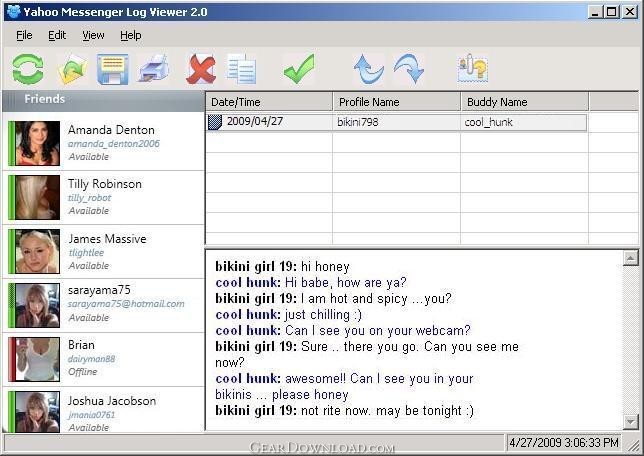644x456 pixels.
Task: Click scroll down arrow in chat pane
Action: pyautogui.click(x=630, y=421)
